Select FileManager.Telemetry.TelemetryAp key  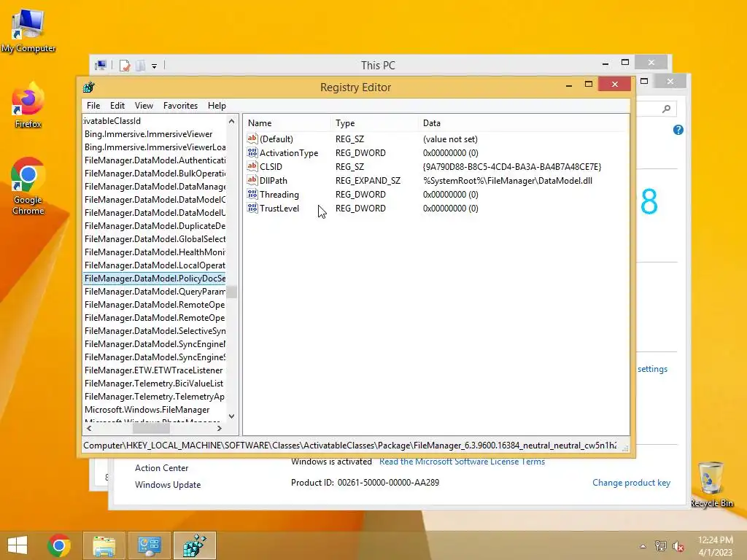pos(155,396)
